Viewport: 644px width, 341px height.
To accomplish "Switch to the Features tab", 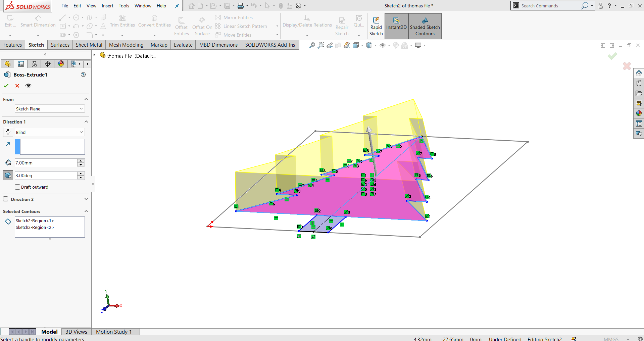I will (12, 45).
